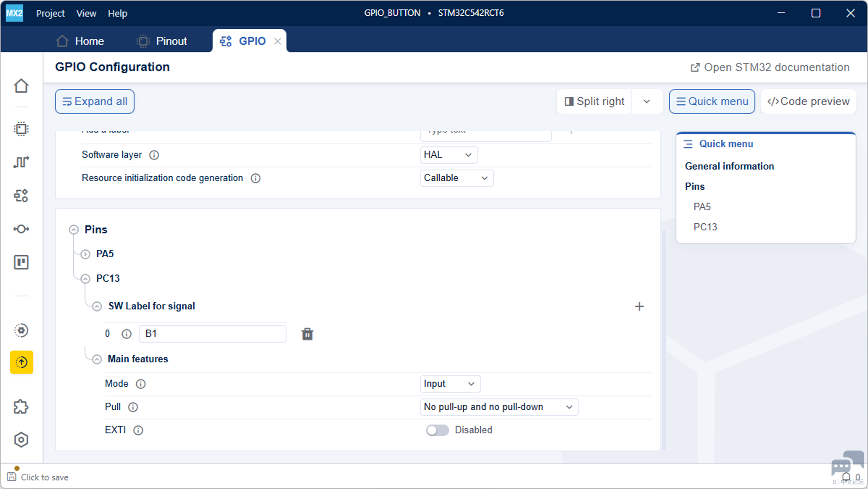Click the dotted gear project settings icon
The width and height of the screenshot is (868, 489).
21,330
